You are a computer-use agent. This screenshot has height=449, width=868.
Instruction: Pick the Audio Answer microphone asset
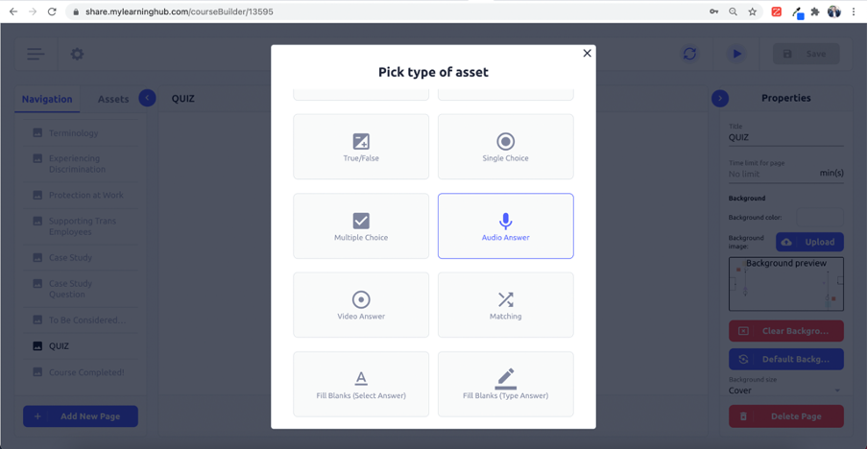[x=505, y=225]
